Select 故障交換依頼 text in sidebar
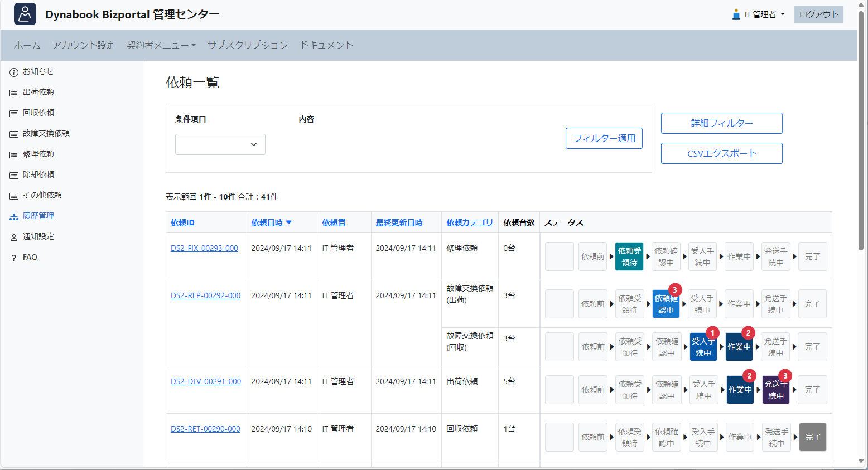This screenshot has width=868, height=470. (46, 133)
